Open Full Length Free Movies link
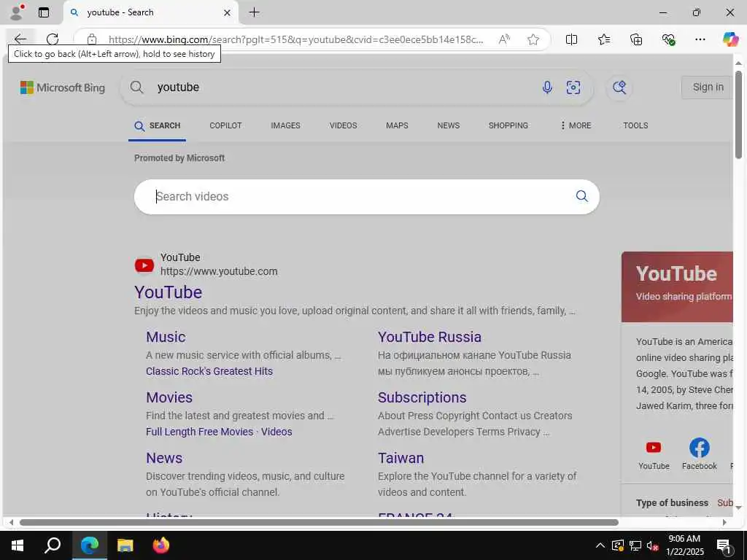Viewport: 747px width, 560px height. click(200, 432)
